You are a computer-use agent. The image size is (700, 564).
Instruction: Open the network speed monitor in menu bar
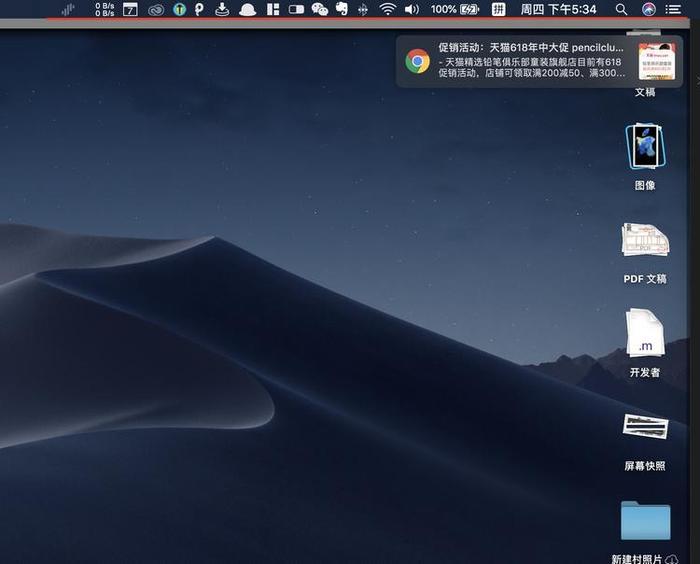[104, 9]
